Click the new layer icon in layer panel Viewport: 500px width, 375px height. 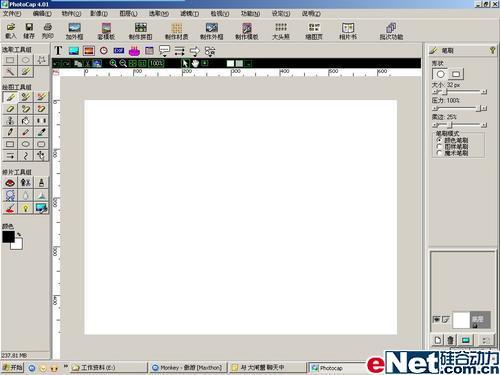pos(438,340)
